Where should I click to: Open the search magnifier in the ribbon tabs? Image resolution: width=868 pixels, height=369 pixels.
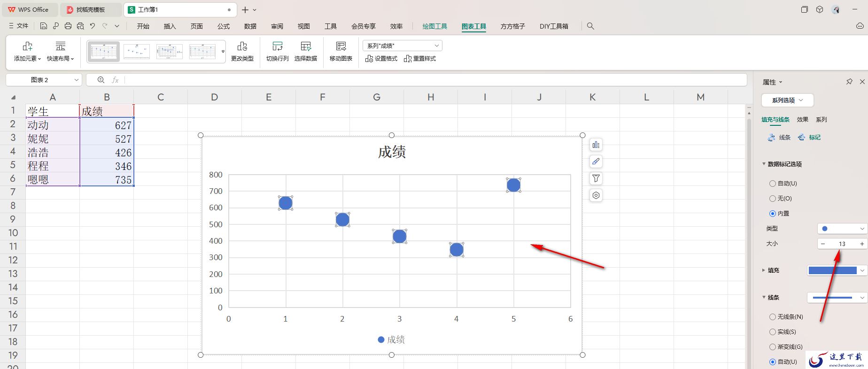click(590, 26)
